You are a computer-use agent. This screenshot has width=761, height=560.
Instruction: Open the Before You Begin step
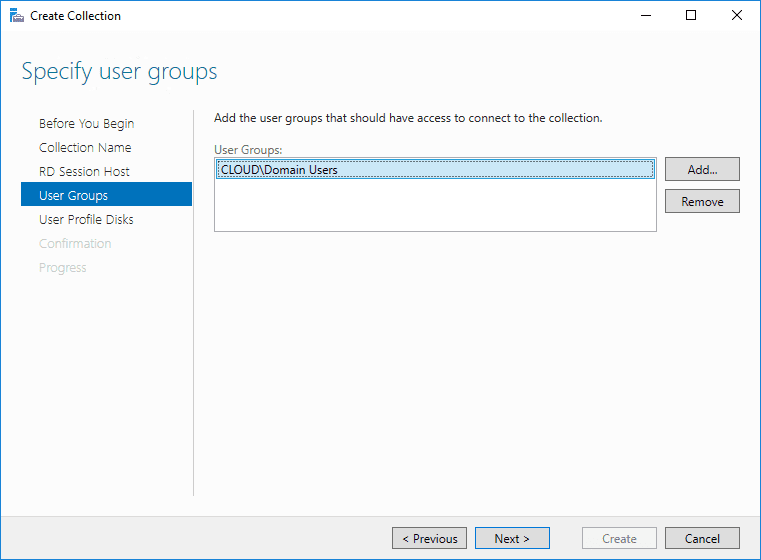[x=86, y=123]
